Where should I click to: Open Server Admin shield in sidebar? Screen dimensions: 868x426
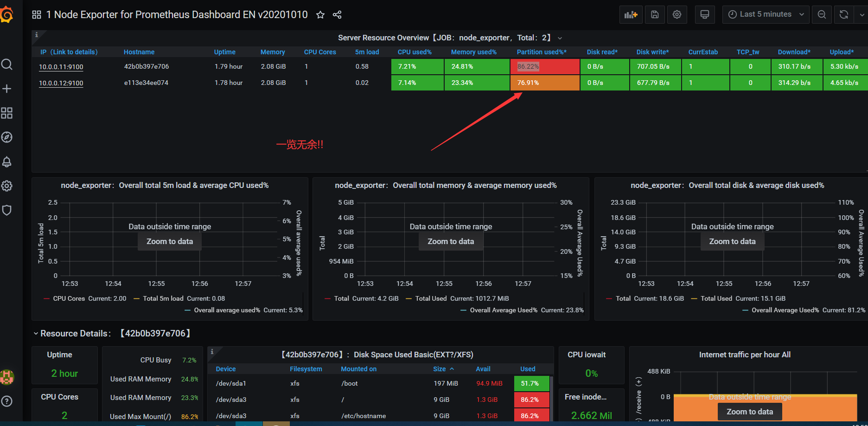[6, 210]
